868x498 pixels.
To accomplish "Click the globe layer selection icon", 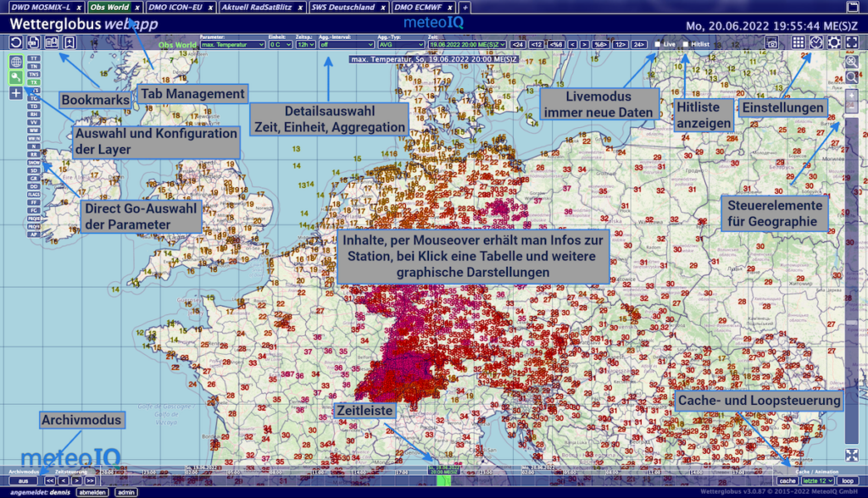I will (15, 62).
